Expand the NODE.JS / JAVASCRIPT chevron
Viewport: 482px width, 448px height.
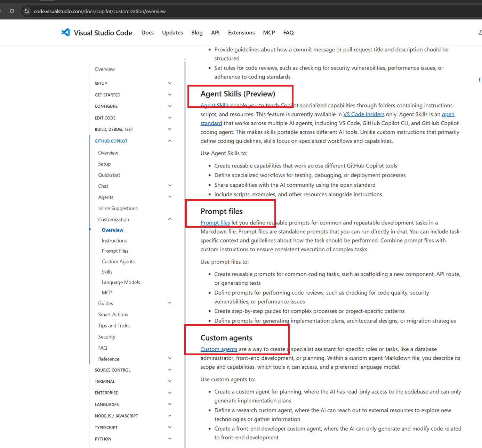[x=170, y=416]
